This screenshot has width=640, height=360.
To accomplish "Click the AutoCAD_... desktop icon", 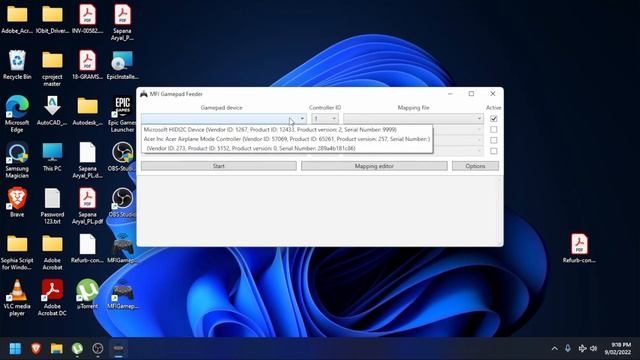I will click(x=52, y=111).
